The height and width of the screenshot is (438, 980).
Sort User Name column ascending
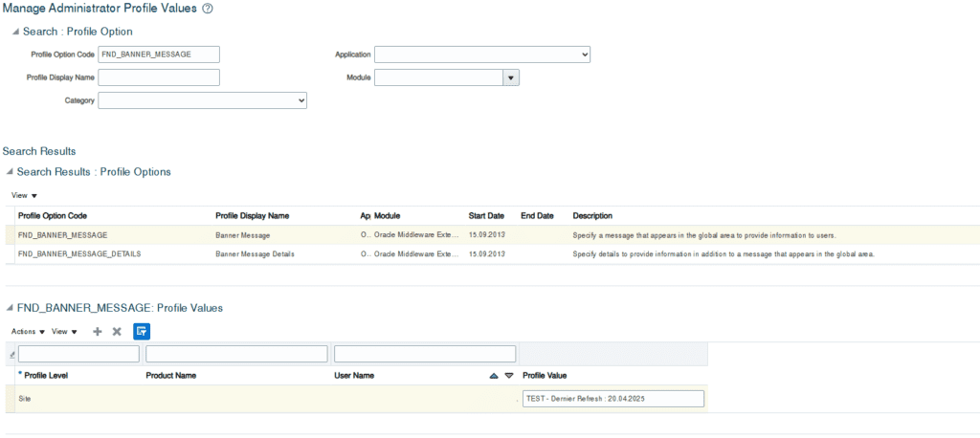(x=494, y=376)
